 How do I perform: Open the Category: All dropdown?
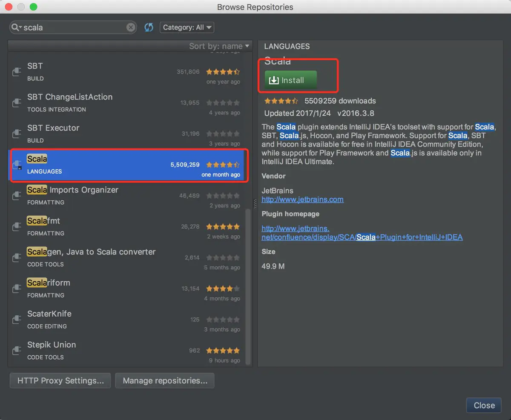point(187,28)
